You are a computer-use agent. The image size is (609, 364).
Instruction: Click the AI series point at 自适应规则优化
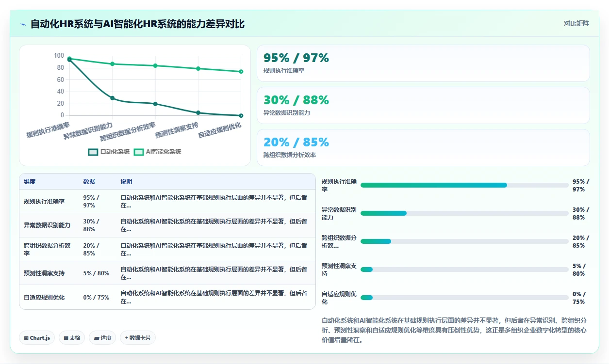point(241,72)
